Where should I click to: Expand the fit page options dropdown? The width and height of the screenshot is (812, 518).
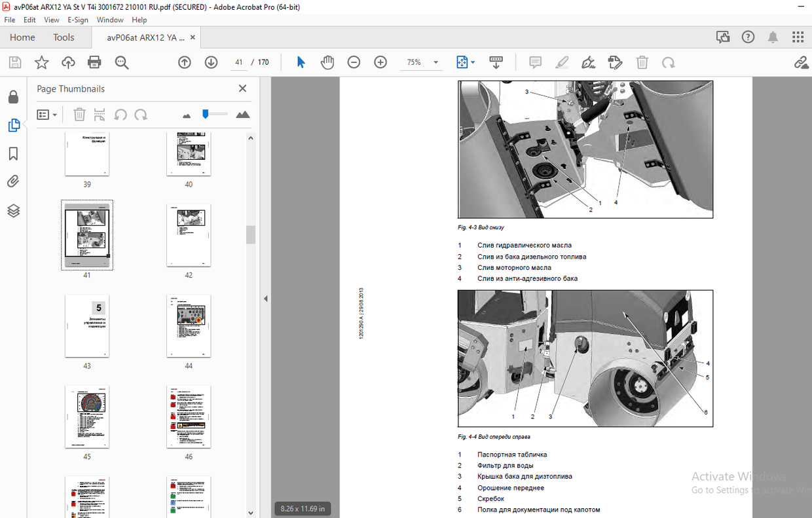click(x=473, y=63)
